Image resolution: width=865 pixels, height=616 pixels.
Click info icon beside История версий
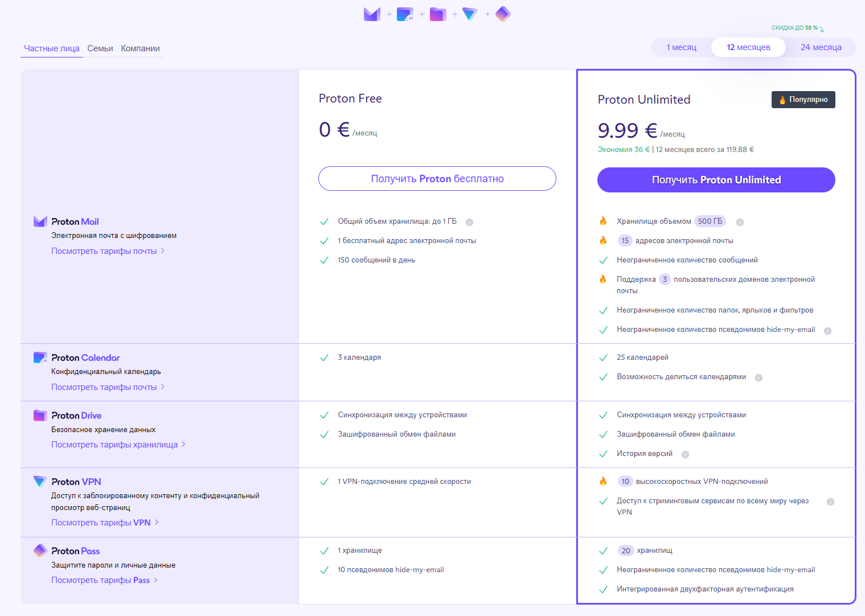[685, 454]
